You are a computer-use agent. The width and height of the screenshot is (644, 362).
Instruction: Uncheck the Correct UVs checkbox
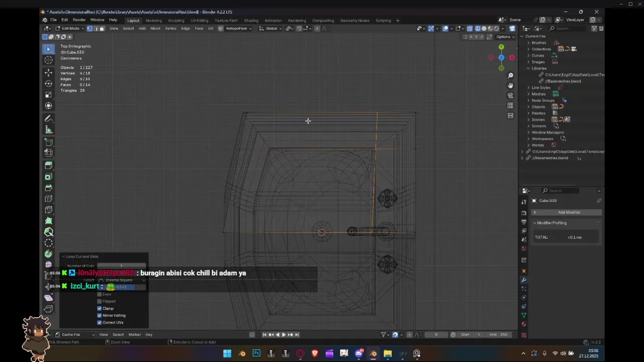[100, 322]
